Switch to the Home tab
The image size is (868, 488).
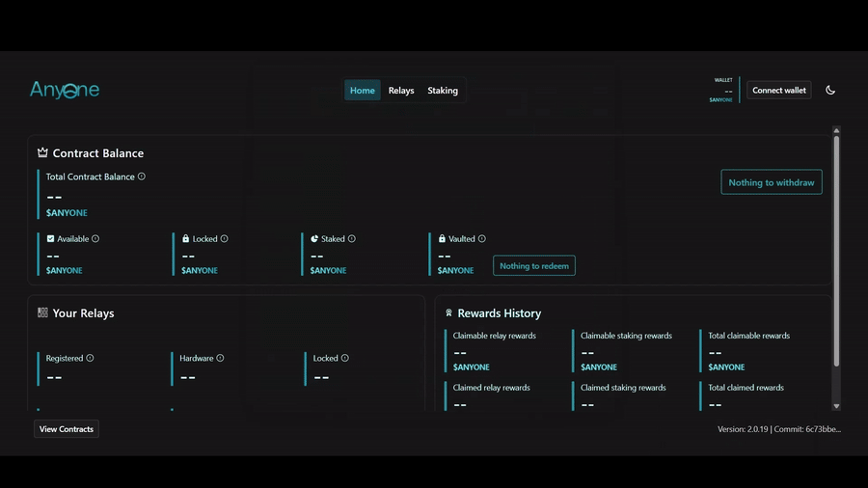[x=363, y=90]
